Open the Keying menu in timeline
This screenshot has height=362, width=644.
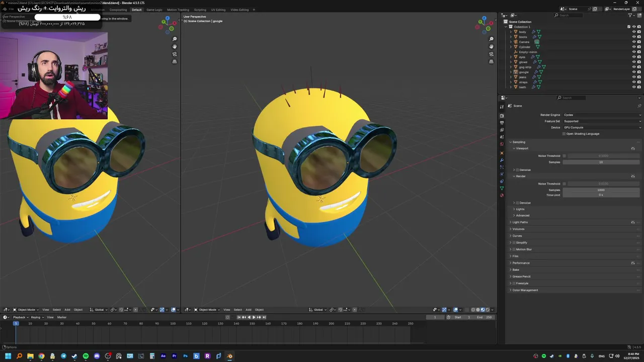[36, 317]
